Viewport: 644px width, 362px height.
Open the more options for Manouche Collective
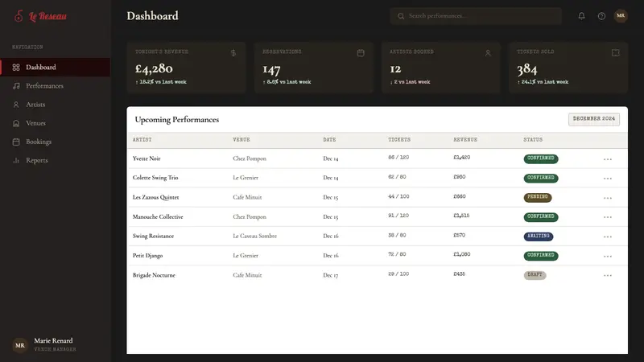[608, 217]
